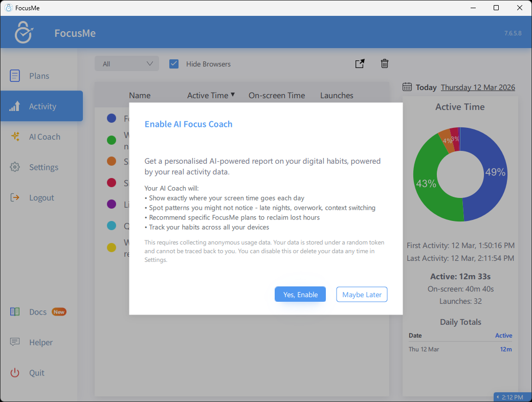Click the FocusMe lock logo in header

pyautogui.click(x=24, y=32)
